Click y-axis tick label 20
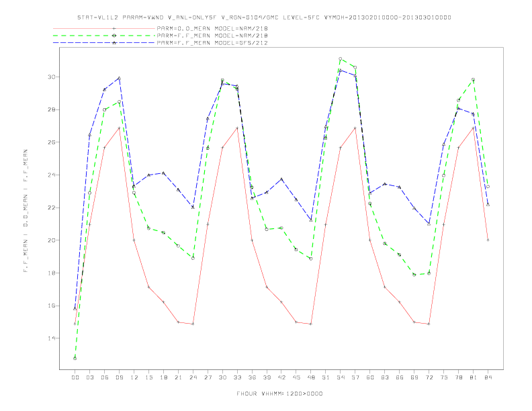The width and height of the screenshot is (532, 411). point(51,240)
